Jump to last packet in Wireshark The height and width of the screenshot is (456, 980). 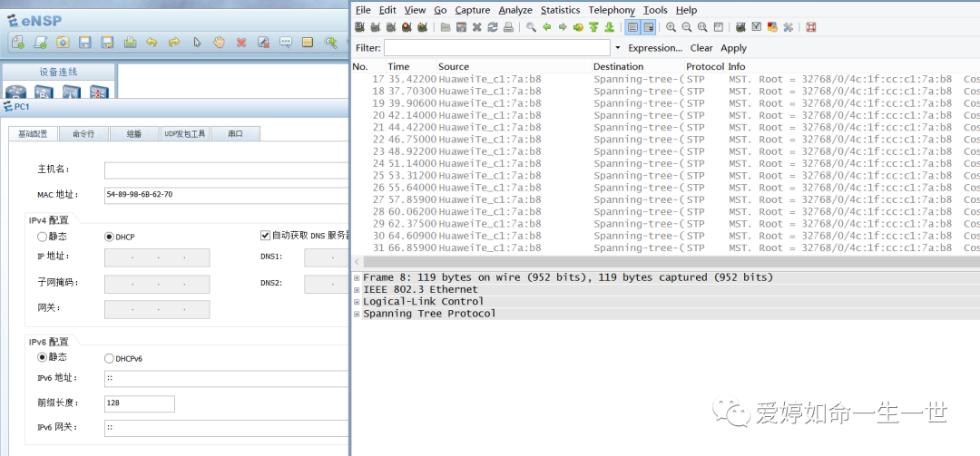point(610,27)
